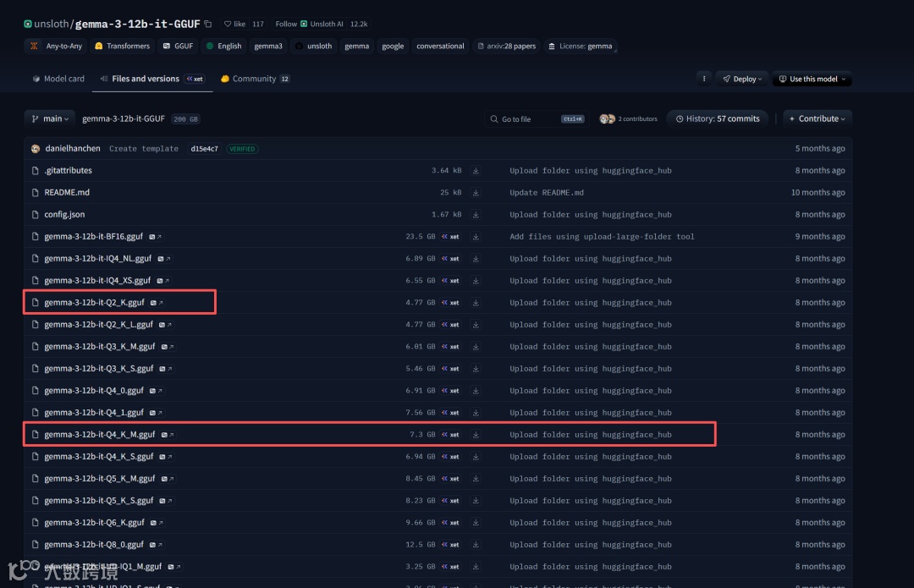Download gemma-3-12b-it-BF16.gguf file
Screen dimensions: 914x588
pyautogui.click(x=476, y=237)
